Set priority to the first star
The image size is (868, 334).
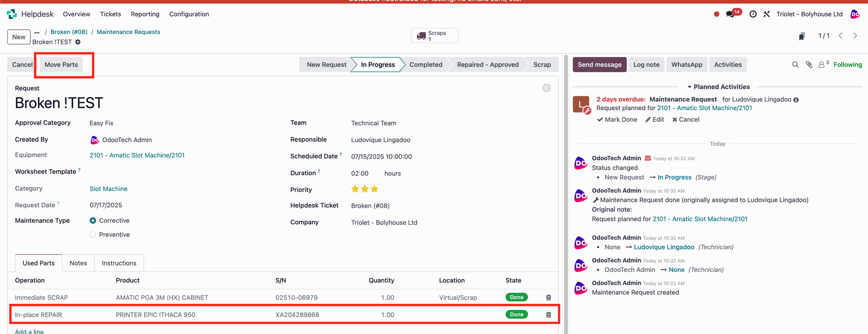(x=355, y=189)
